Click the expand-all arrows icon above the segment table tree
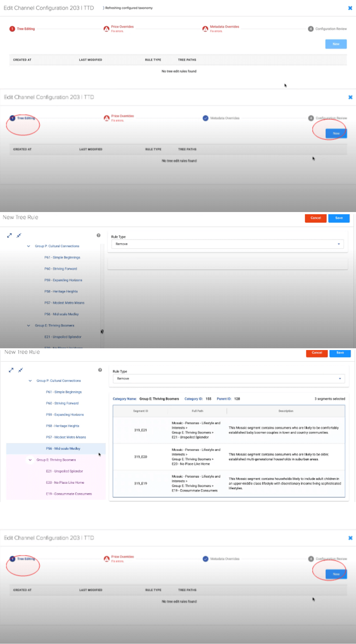Viewport: 356px width, 644px height. (x=11, y=370)
